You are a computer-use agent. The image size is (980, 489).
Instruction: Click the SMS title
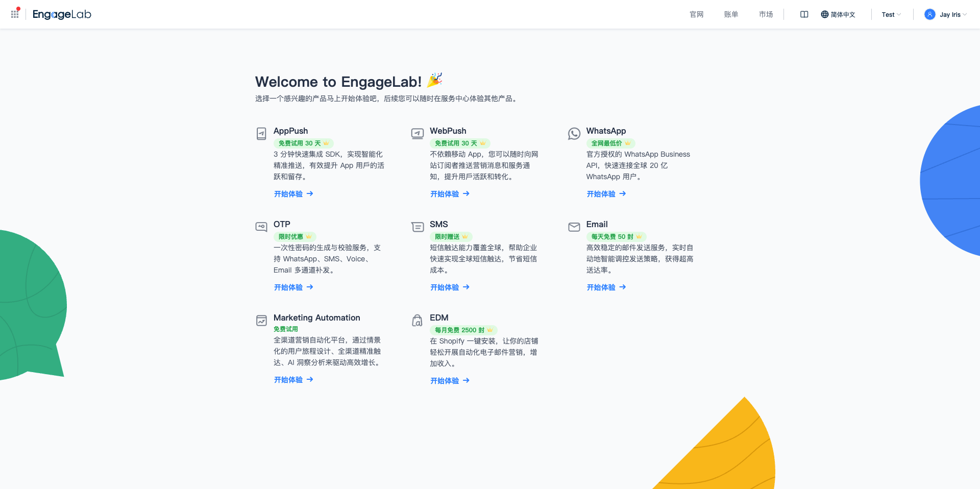[438, 224]
